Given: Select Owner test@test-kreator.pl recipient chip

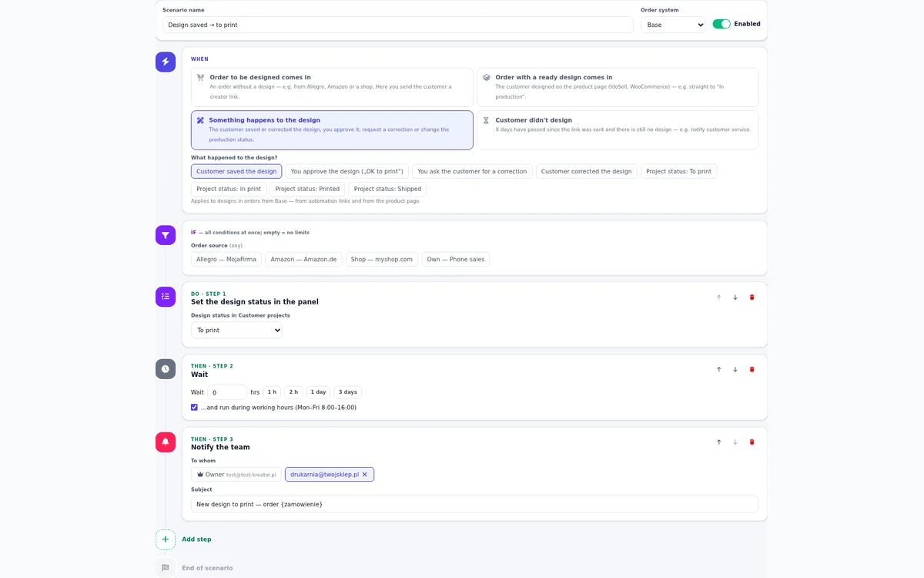Looking at the screenshot, I should (236, 475).
